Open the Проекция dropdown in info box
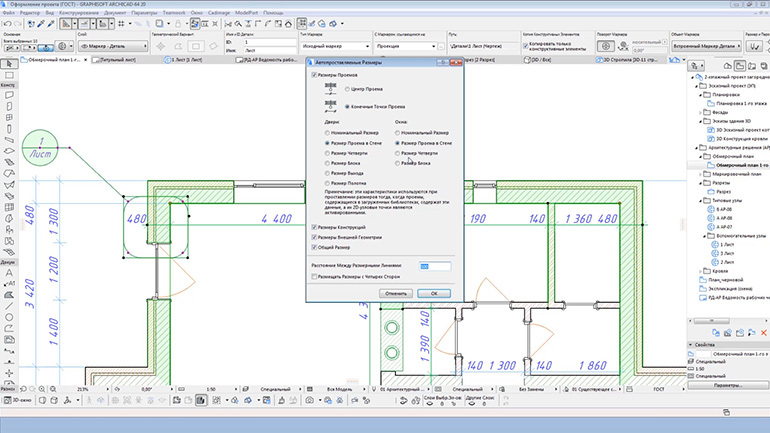 405,45
